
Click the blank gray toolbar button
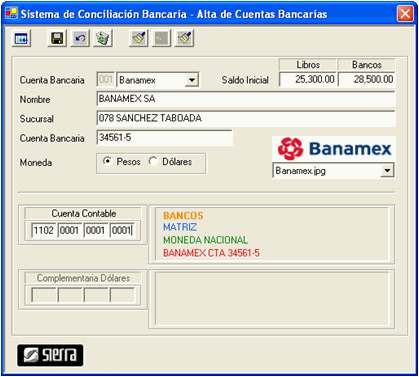pos(162,38)
